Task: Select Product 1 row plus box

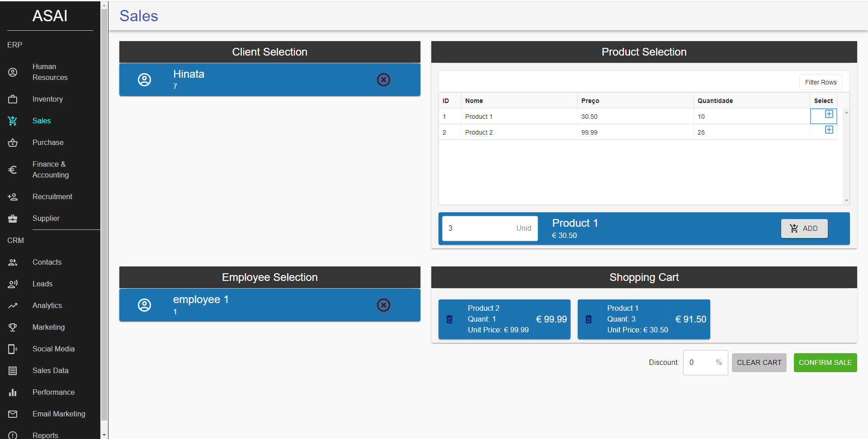Action: 829,114
